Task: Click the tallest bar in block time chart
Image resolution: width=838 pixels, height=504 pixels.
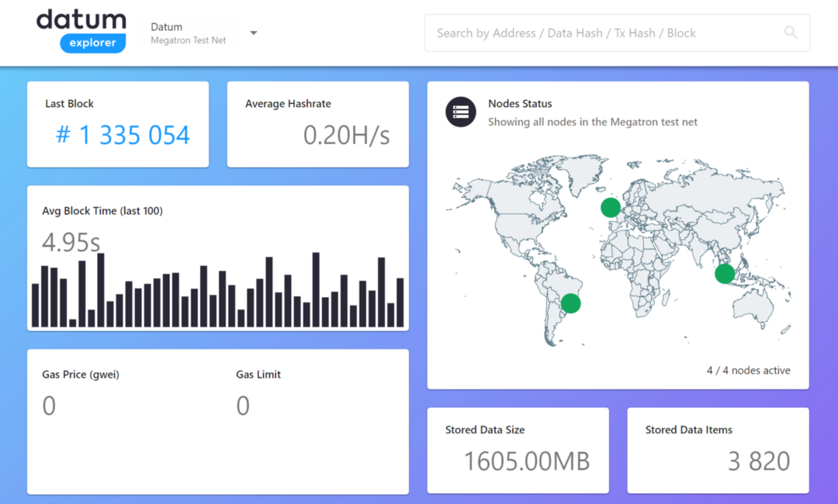Action: point(316,289)
